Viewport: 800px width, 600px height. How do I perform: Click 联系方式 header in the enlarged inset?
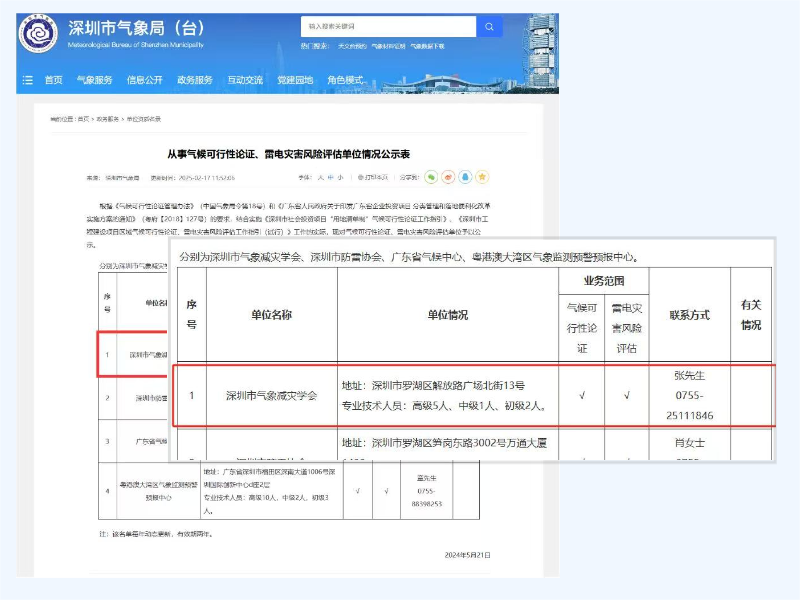pos(690,315)
